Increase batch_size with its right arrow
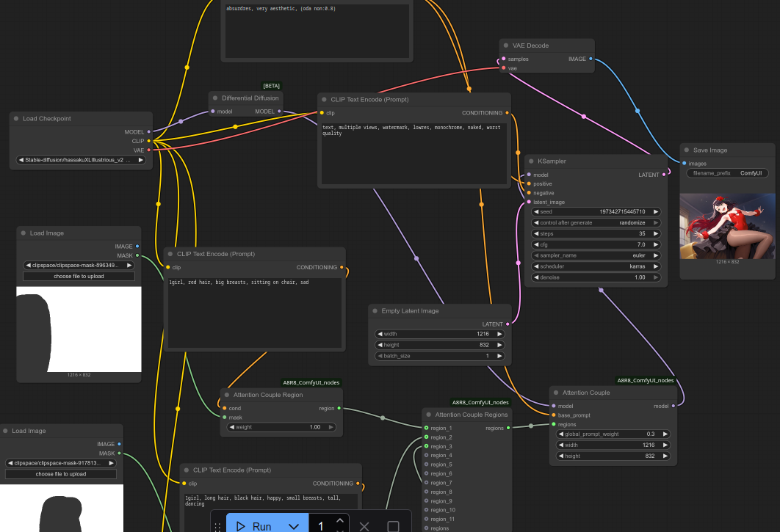This screenshot has width=780, height=532. click(x=499, y=356)
